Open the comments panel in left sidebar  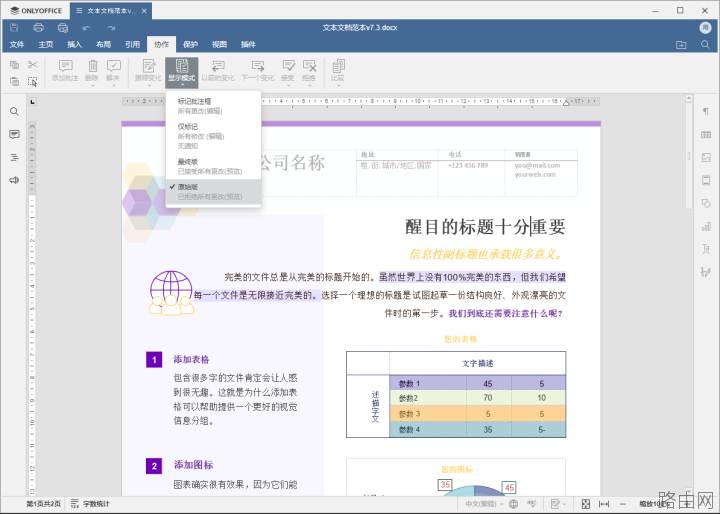pos(14,135)
